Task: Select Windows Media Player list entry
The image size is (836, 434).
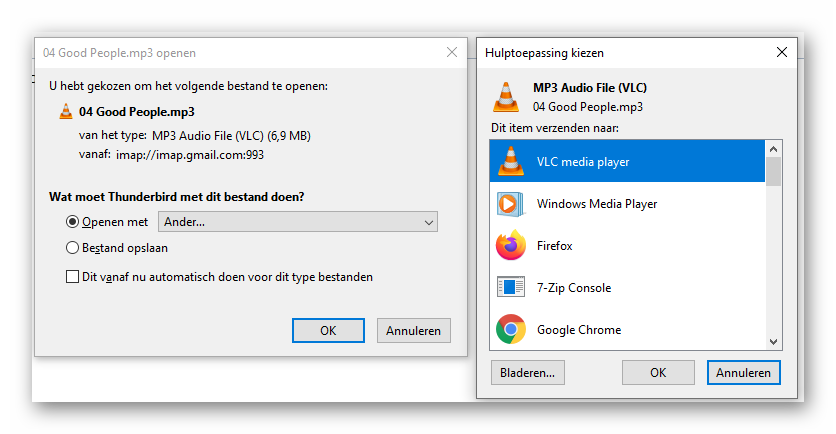Action: click(597, 203)
